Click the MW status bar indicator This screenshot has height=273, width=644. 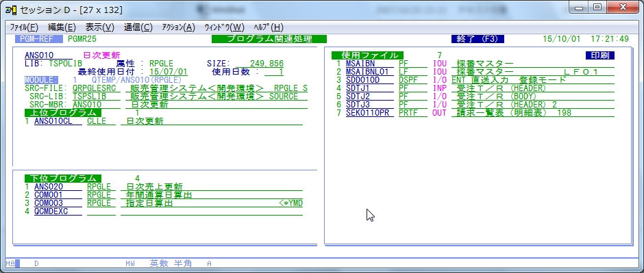pos(130,263)
